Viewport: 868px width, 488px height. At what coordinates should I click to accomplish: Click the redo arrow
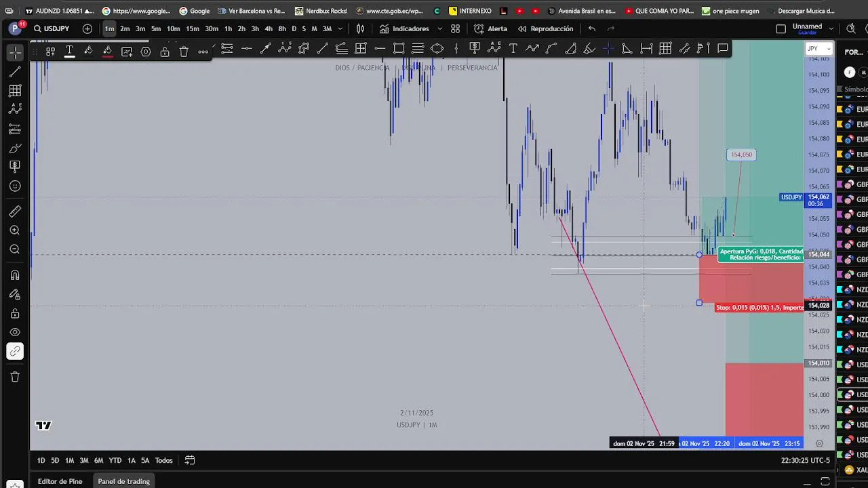[x=611, y=28]
